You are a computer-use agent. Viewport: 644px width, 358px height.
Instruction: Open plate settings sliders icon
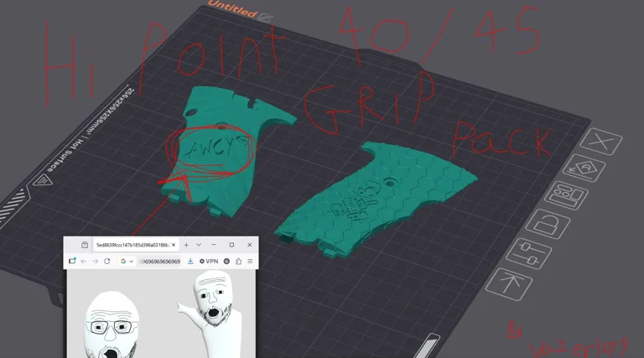click(528, 253)
